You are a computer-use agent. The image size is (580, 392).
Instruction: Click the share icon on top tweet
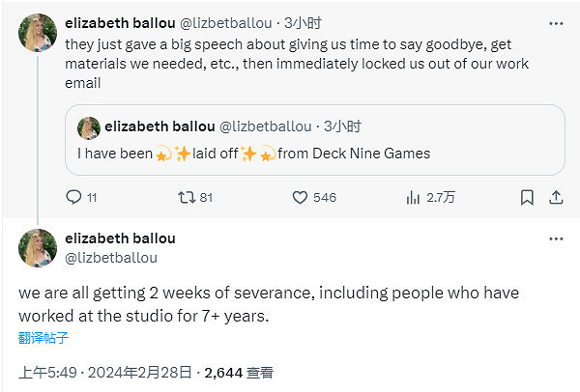(556, 197)
